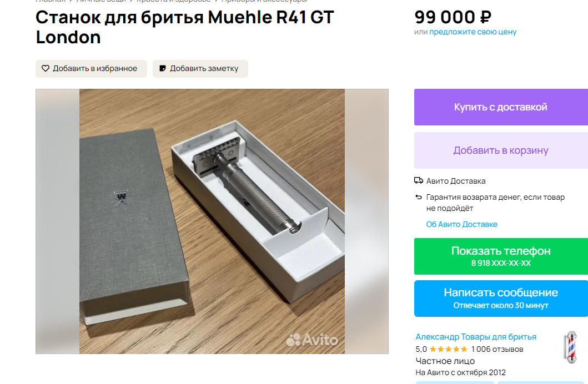Click the heart icon to favorite the listing

tap(46, 69)
